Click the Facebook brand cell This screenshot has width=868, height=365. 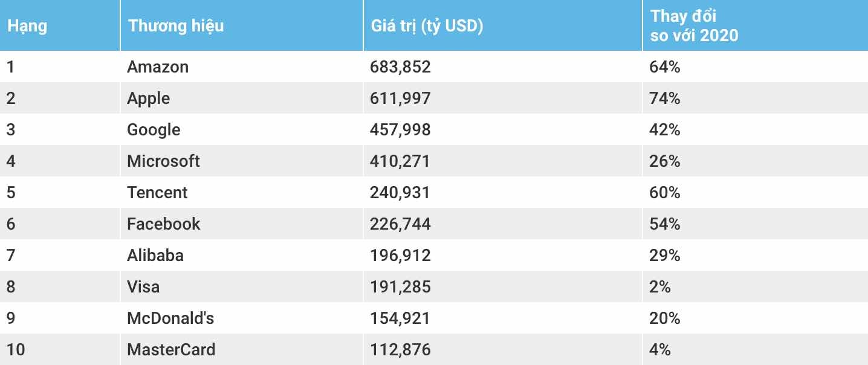pyautogui.click(x=163, y=224)
